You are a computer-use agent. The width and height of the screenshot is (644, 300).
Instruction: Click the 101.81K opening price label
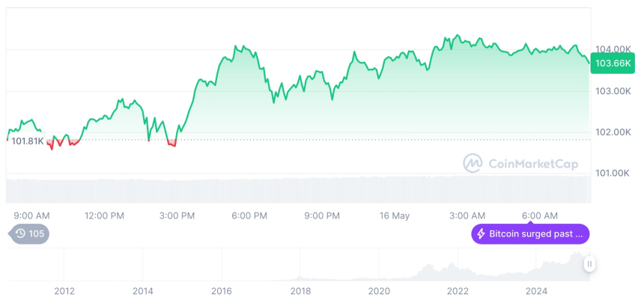28,141
